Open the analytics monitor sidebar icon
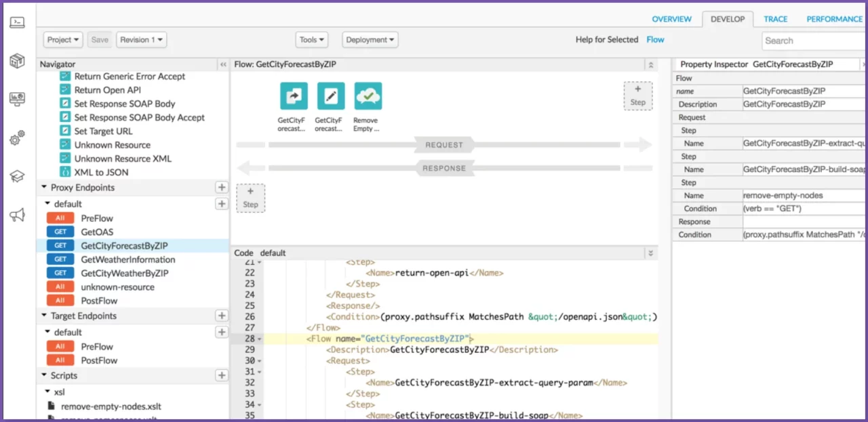Image resolution: width=868 pixels, height=422 pixels. pyautogui.click(x=17, y=100)
